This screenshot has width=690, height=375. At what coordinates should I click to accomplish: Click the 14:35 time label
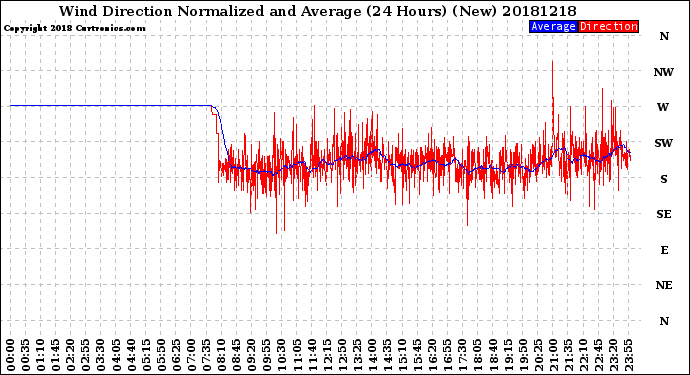pyautogui.click(x=388, y=355)
